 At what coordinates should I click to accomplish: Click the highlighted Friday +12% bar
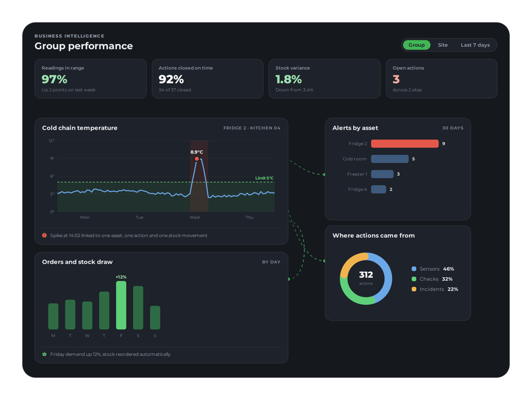[x=121, y=305]
